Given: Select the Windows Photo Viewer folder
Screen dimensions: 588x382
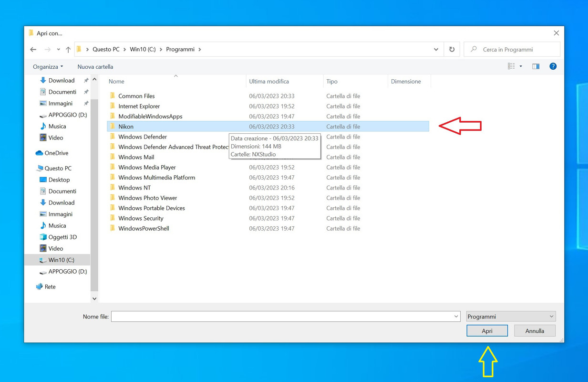Looking at the screenshot, I should click(268, 198).
